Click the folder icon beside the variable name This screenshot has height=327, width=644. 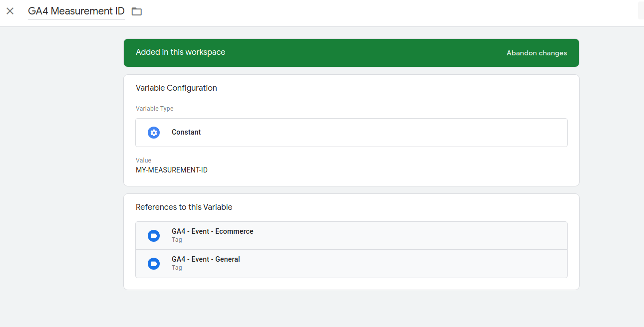[x=137, y=11]
